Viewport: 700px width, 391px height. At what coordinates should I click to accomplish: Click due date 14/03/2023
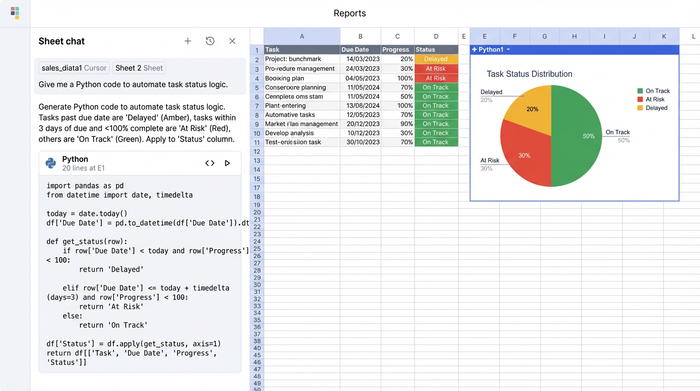tap(360, 59)
